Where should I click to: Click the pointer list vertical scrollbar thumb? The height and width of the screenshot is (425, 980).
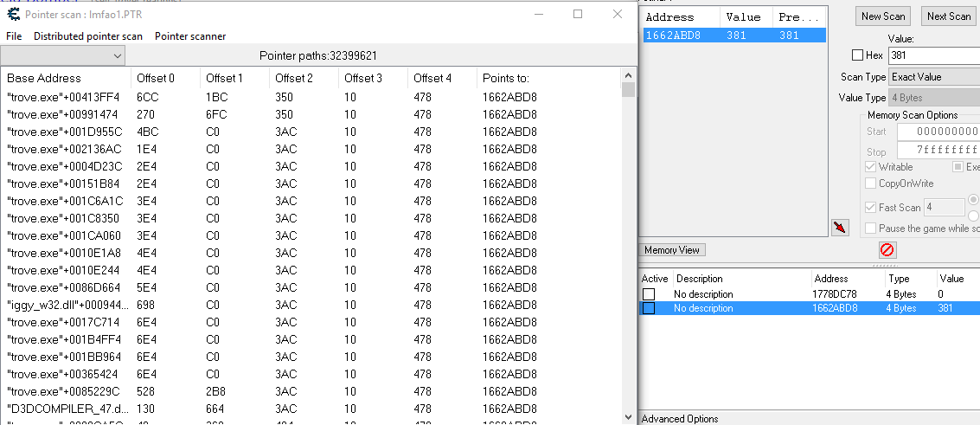[x=628, y=89]
